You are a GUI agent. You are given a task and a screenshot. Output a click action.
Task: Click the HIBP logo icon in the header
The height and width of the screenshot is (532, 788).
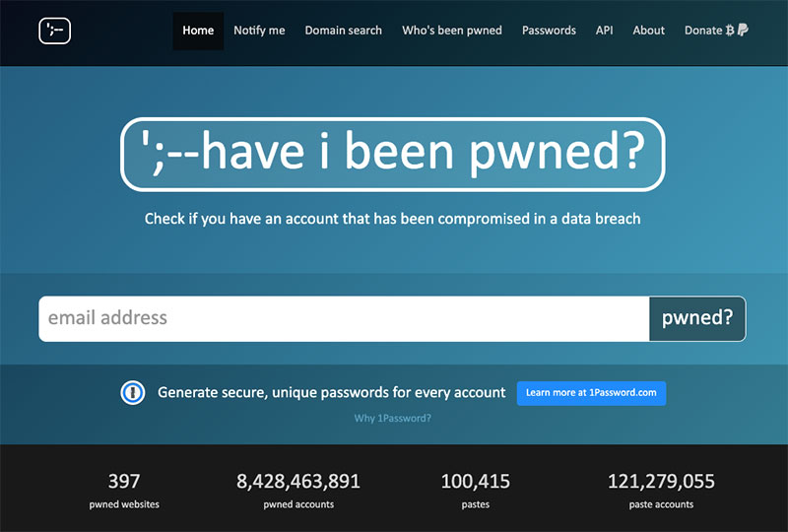[55, 31]
